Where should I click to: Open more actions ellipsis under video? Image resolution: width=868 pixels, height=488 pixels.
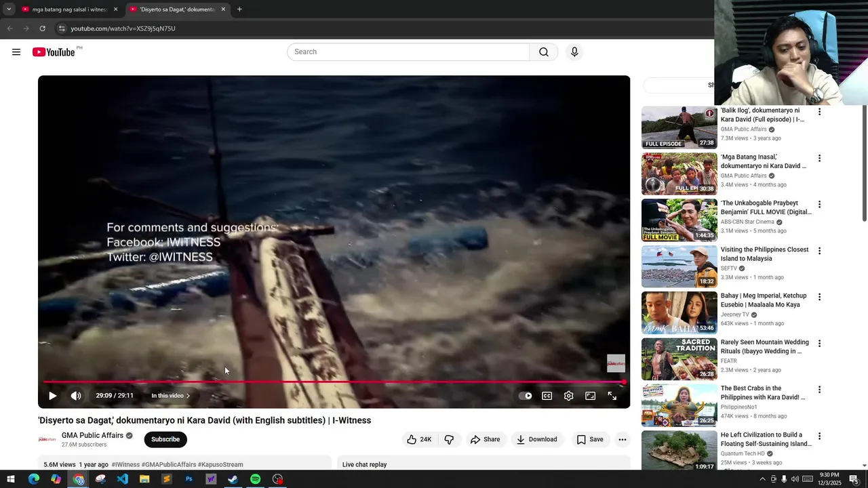click(x=623, y=439)
